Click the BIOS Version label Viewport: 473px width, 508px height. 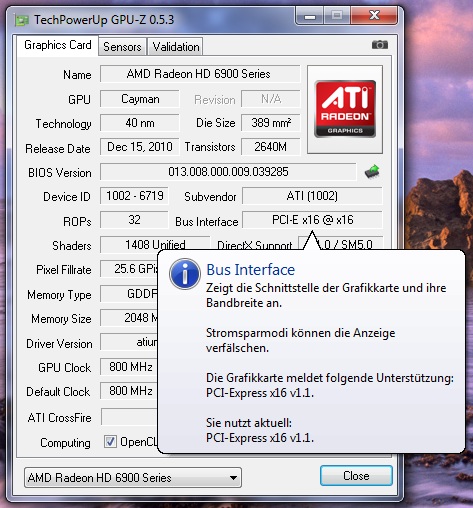(60, 173)
